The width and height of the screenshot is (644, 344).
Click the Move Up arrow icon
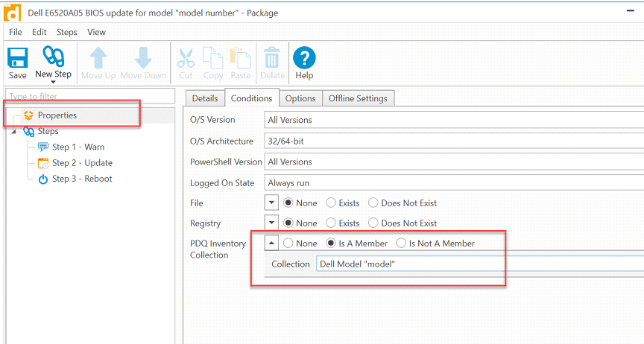pos(98,57)
